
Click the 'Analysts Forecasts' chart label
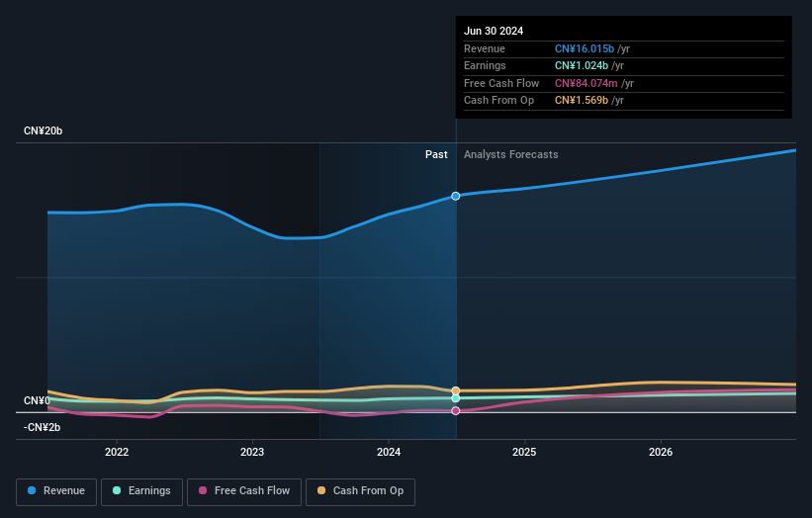pyautogui.click(x=511, y=155)
